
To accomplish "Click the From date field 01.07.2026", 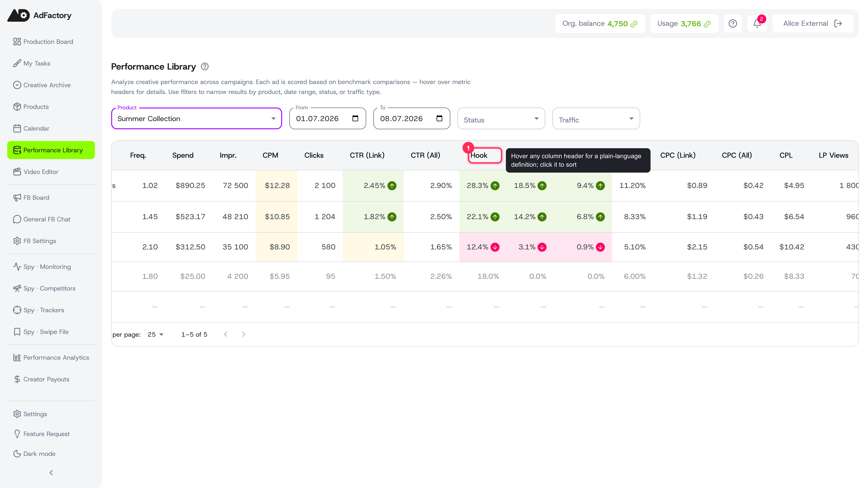I will click(x=328, y=118).
